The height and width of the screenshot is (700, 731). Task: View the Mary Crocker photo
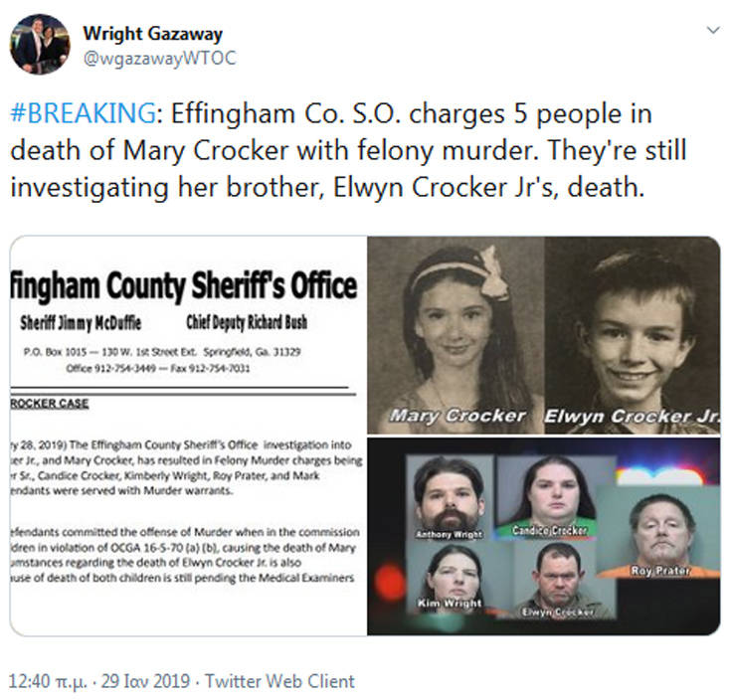pos(456,335)
